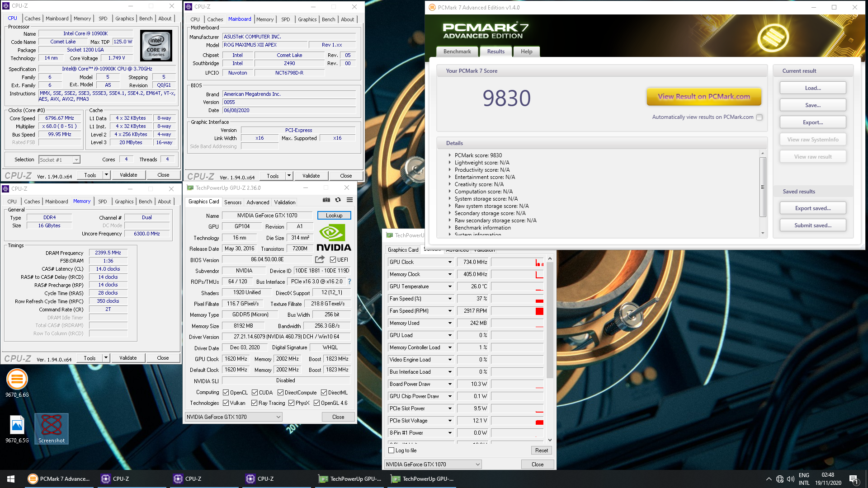Click the Export saved... button
Viewport: 868px width, 488px height.
[x=812, y=208]
